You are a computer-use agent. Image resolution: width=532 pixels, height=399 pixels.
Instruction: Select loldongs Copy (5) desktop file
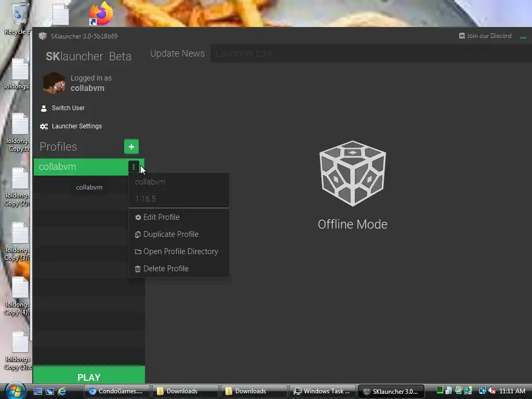[x=18, y=351]
